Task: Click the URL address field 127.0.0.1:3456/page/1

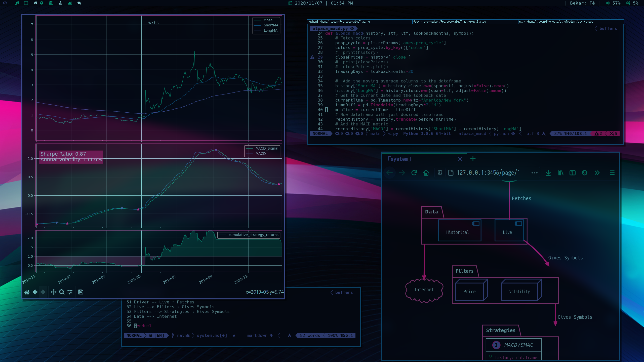Action: pyautogui.click(x=488, y=173)
